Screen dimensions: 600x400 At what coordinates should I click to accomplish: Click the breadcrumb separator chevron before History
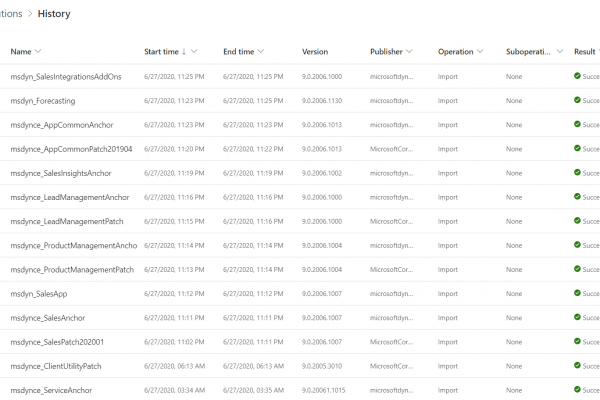point(30,14)
